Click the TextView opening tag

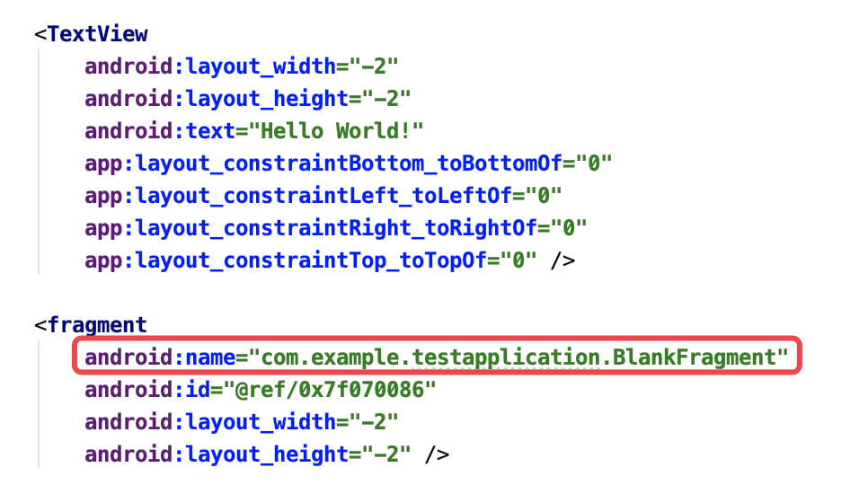pyautogui.click(x=92, y=34)
